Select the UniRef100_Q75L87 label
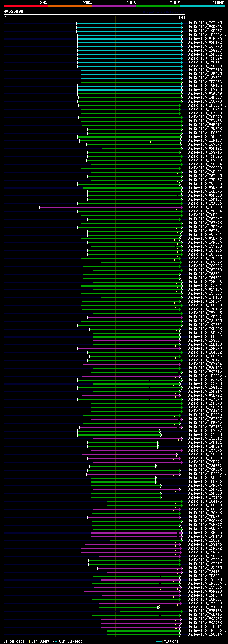Screen dimensions: 228x644 [x=204, y=180]
